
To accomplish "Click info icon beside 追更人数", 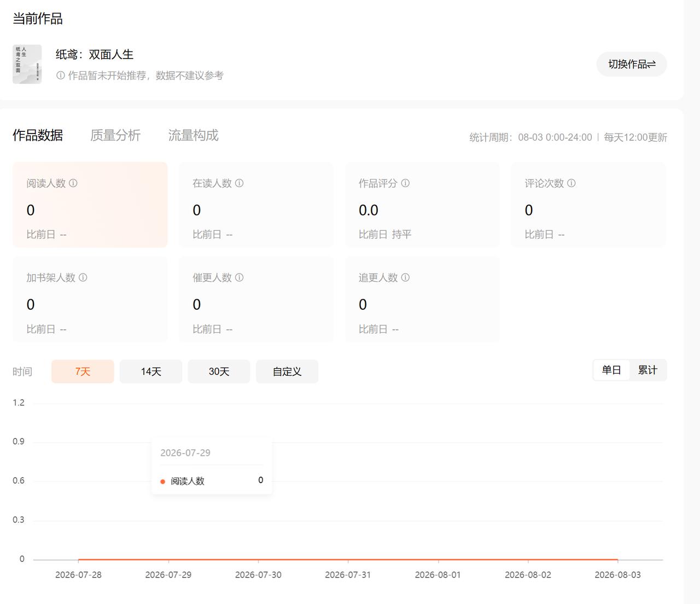I will 405,277.
